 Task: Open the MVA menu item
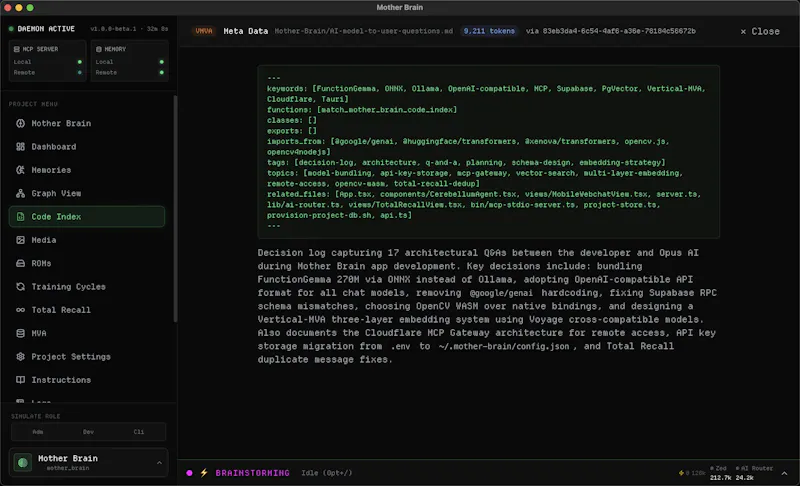tap(87, 334)
